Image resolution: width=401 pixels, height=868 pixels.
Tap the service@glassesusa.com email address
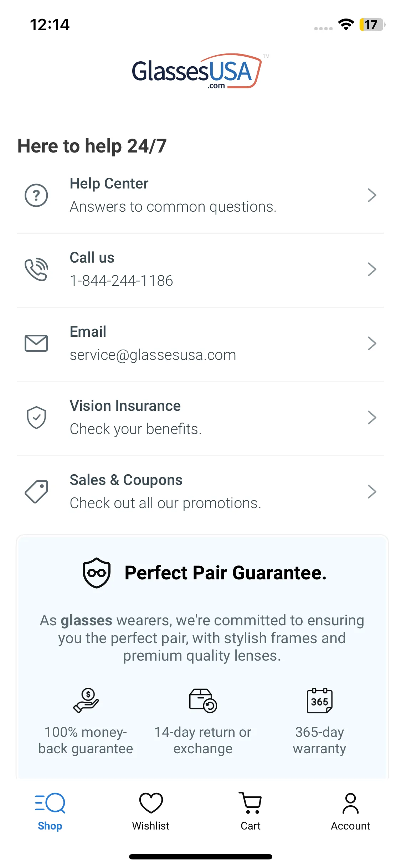click(x=153, y=355)
